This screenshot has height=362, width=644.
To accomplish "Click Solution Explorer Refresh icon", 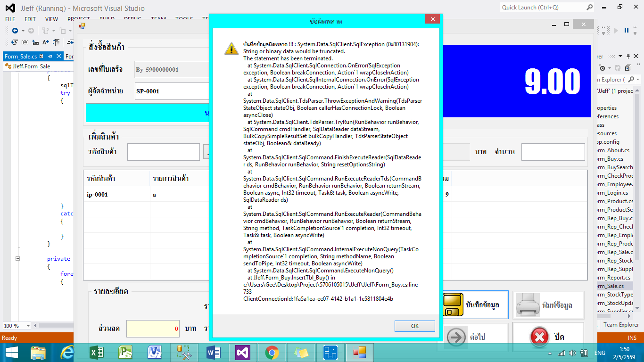I will pyautogui.click(x=617, y=68).
